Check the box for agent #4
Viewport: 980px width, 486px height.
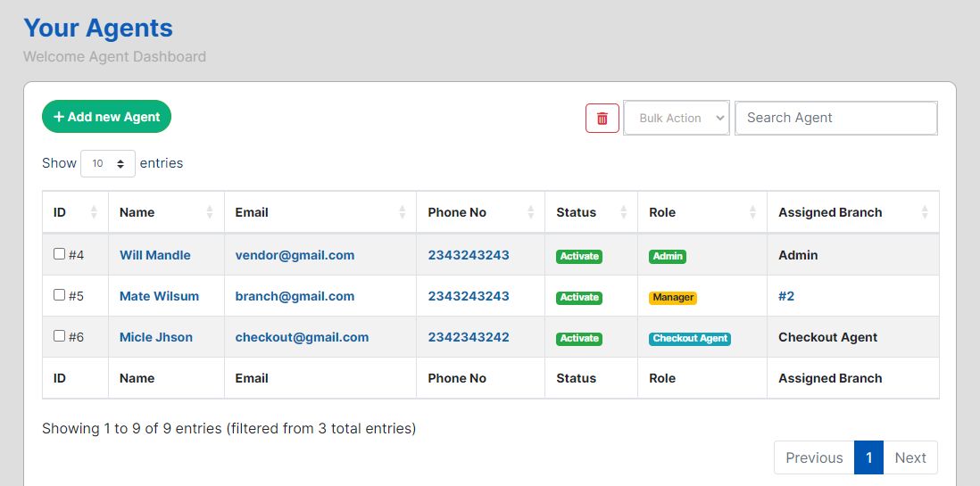tap(60, 254)
